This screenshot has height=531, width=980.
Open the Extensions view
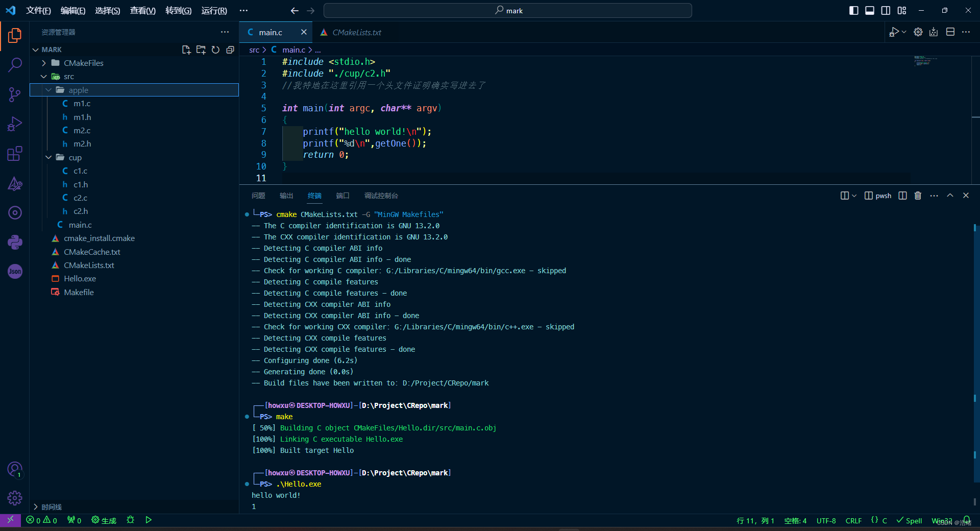point(15,154)
